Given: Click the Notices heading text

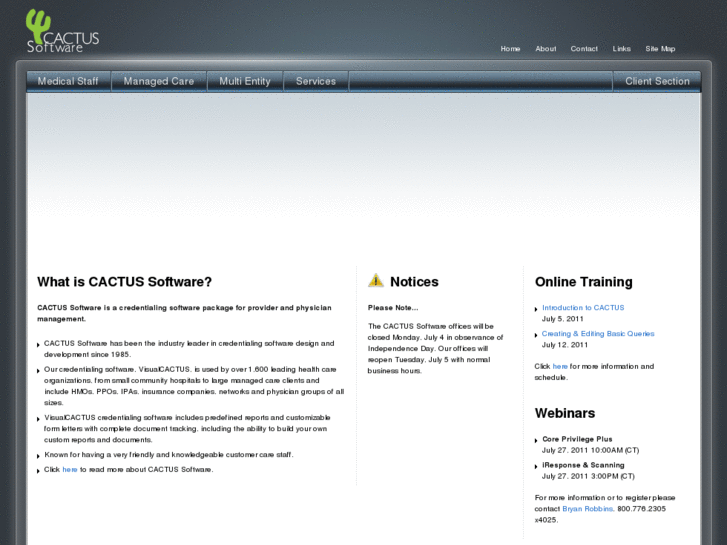Looking at the screenshot, I should point(414,282).
